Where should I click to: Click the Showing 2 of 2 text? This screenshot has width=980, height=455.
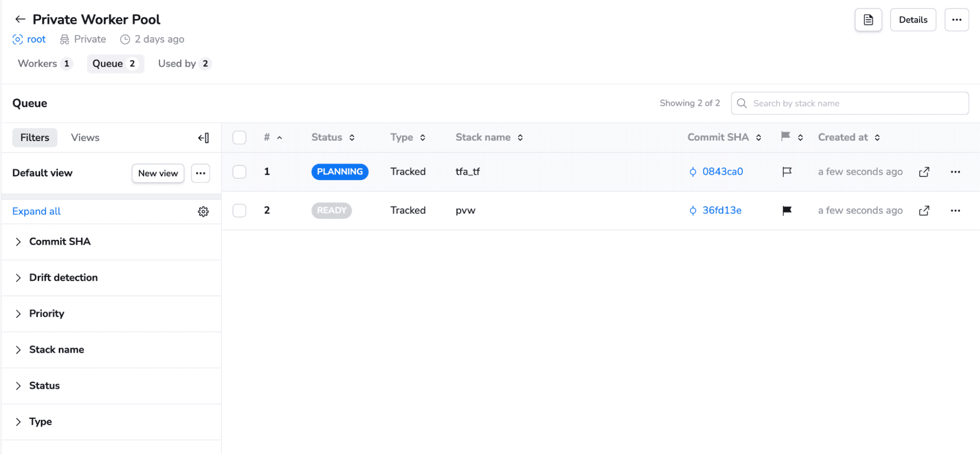(x=690, y=103)
